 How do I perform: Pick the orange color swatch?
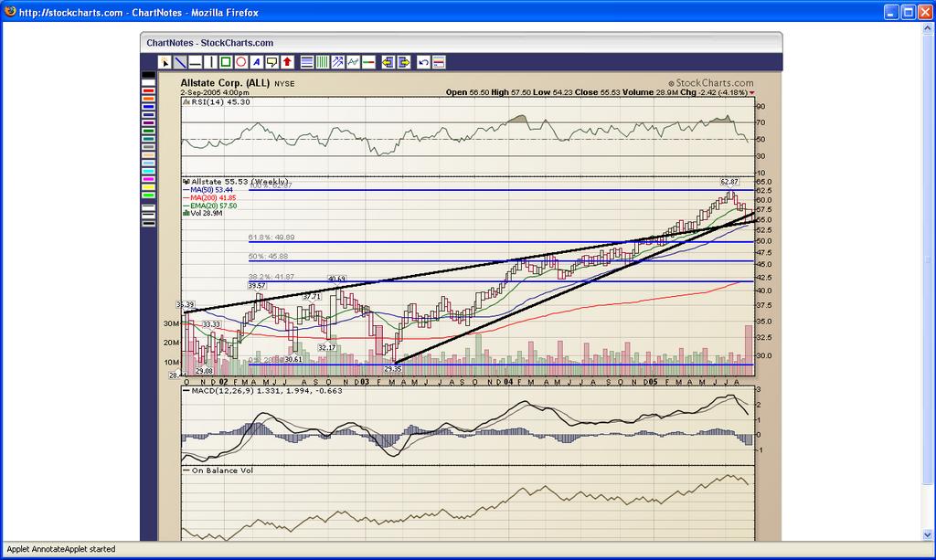pyautogui.click(x=149, y=99)
